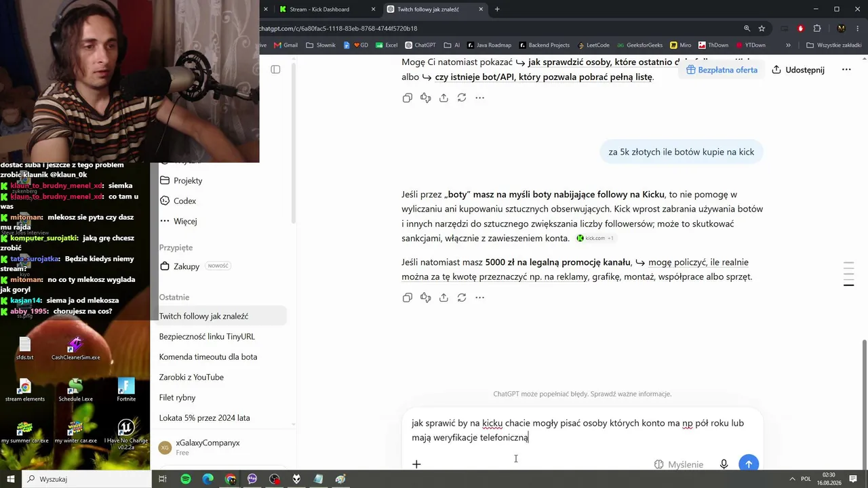
Task: Share the response about 5000 zł promocję
Action: (443, 298)
